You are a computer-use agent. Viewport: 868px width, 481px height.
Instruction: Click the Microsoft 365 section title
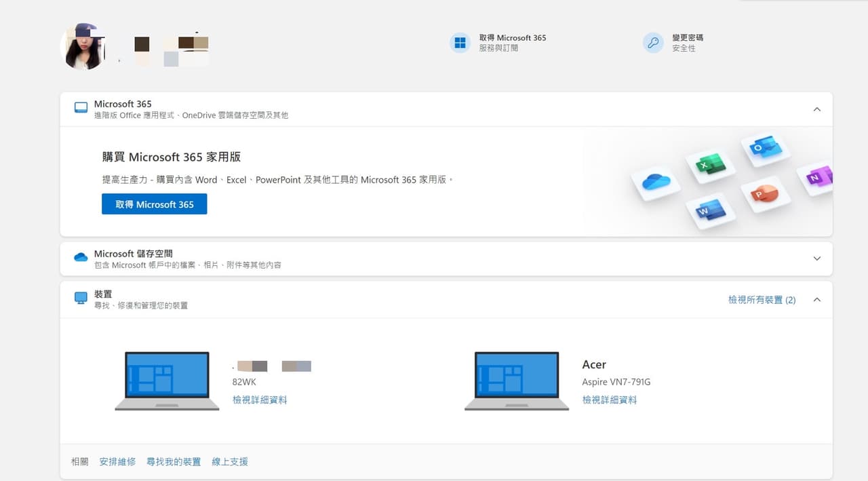pyautogui.click(x=123, y=104)
